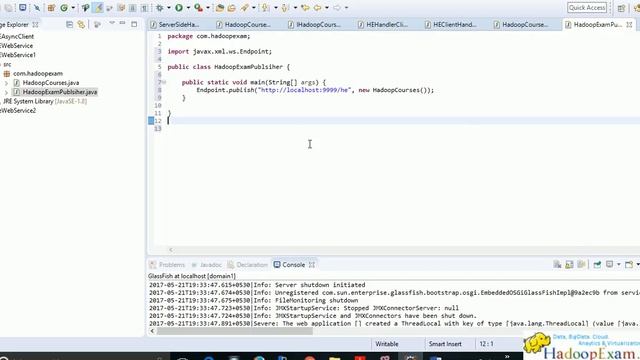Select JRE System Library node
The image size is (640, 360).
click(45, 101)
